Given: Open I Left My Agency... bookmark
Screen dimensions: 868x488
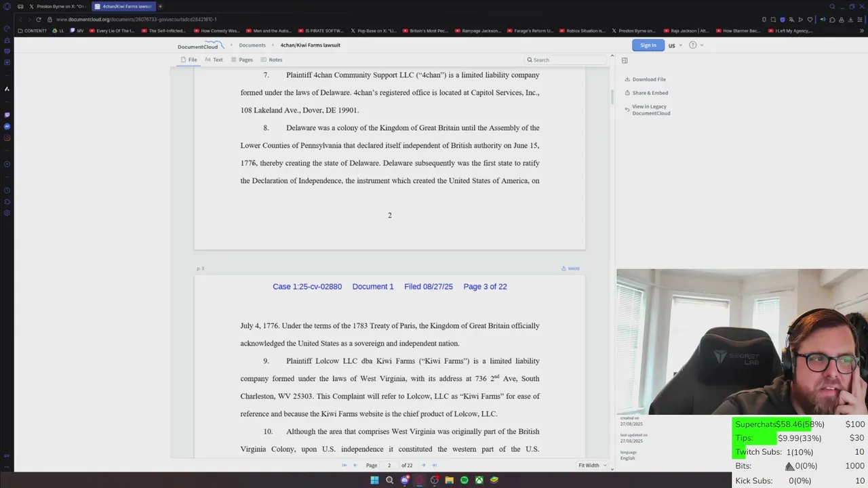Looking at the screenshot, I should [x=791, y=30].
